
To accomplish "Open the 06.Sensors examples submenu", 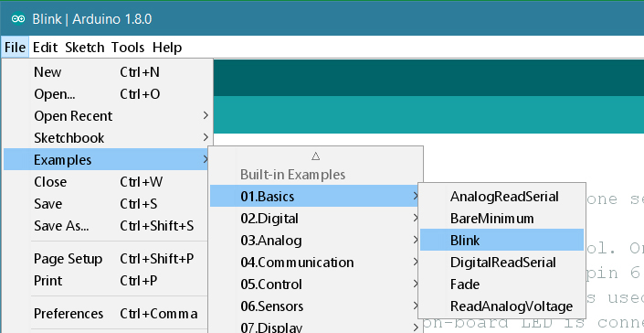I will (x=316, y=306).
